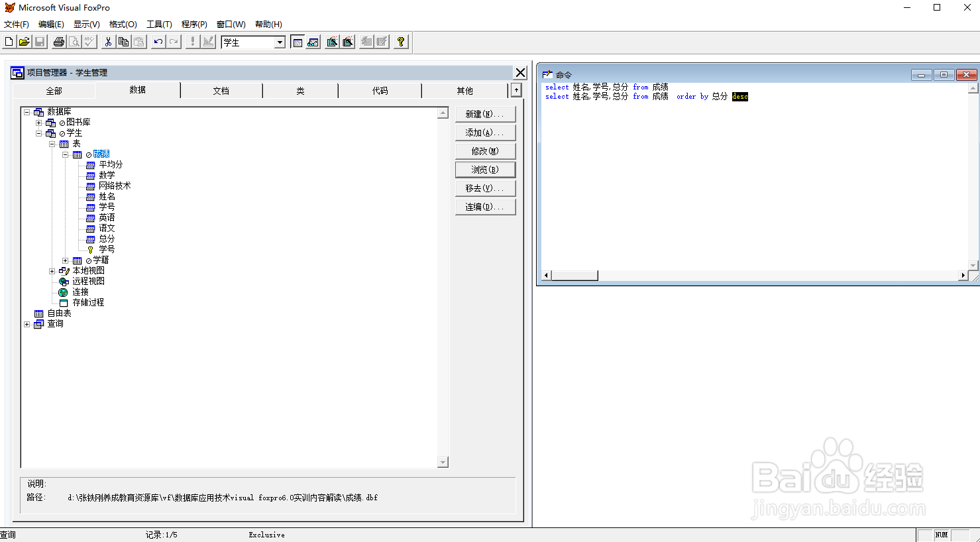Screen dimensions: 980x542
Task: Click the tree list scroll down arrow
Action: coord(443,462)
